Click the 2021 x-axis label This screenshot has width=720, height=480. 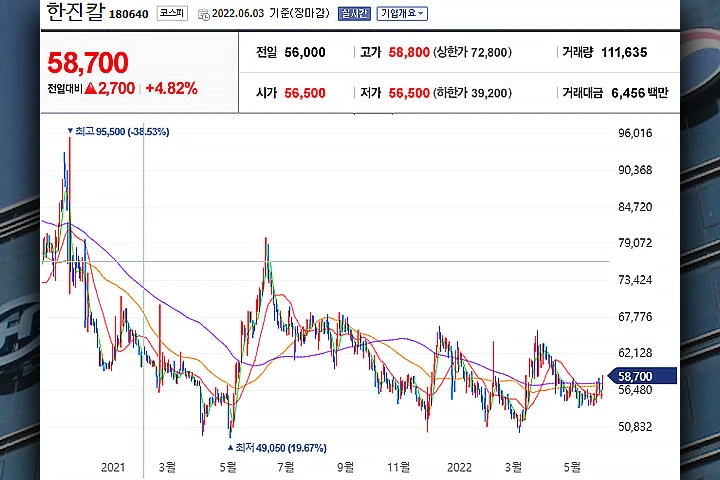(x=113, y=467)
